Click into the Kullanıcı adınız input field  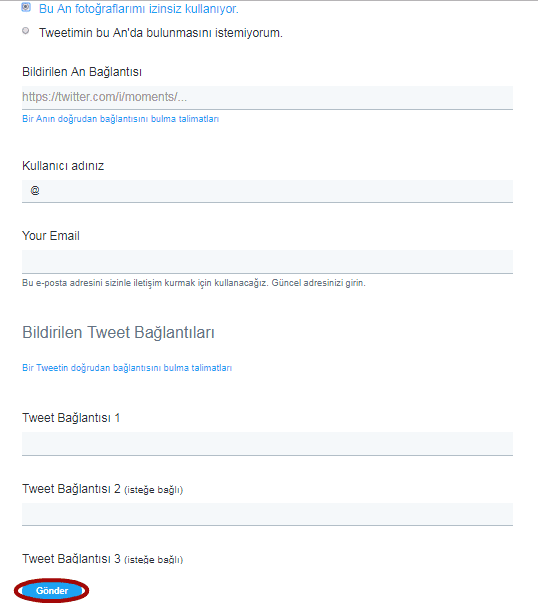267,191
